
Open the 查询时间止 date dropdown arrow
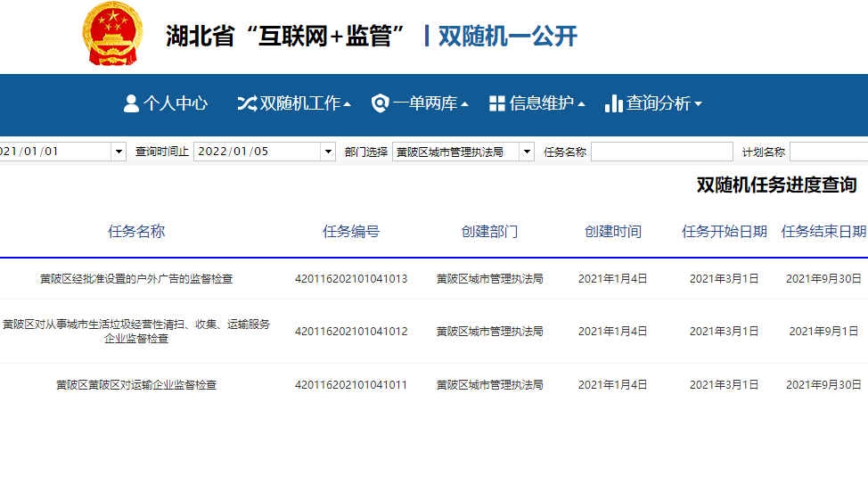328,152
